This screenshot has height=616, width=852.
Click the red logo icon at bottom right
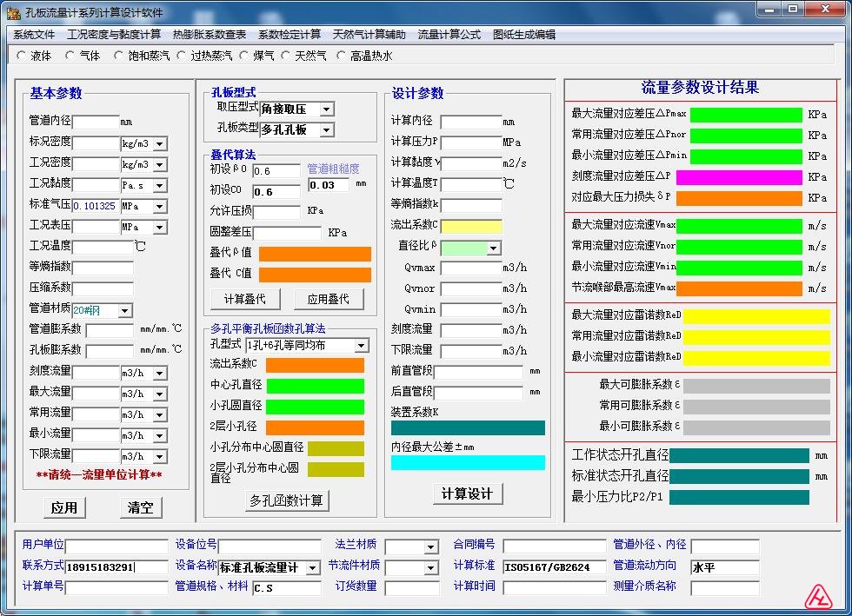[818, 597]
